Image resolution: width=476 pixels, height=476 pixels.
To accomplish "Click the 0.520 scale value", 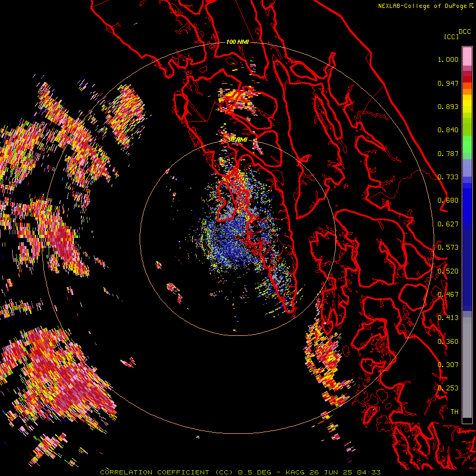I will point(448,271).
